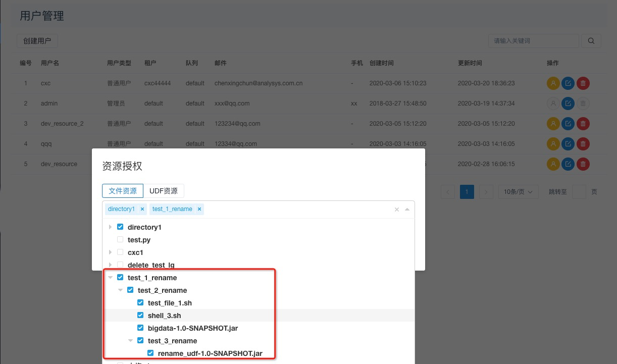Check the cxc1 checkbox

[x=120, y=252]
